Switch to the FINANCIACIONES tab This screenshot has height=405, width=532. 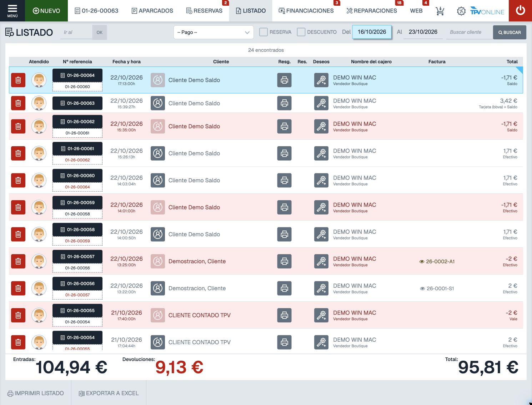[x=306, y=11]
